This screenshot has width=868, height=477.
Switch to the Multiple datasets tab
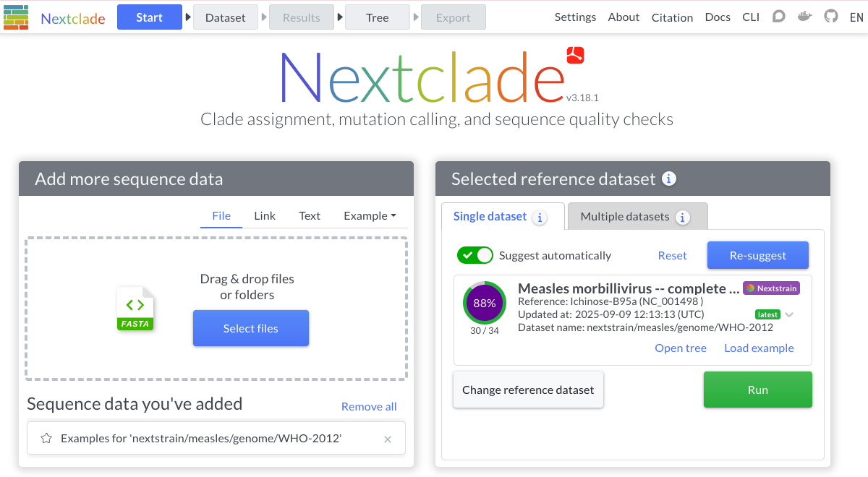coord(625,216)
